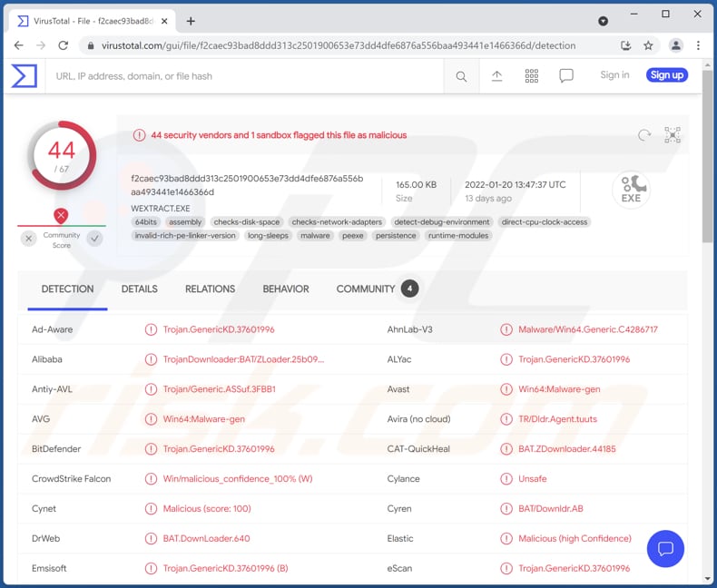Image resolution: width=717 pixels, height=588 pixels.
Task: Click the reanalyze refresh icon
Action: pyautogui.click(x=644, y=135)
